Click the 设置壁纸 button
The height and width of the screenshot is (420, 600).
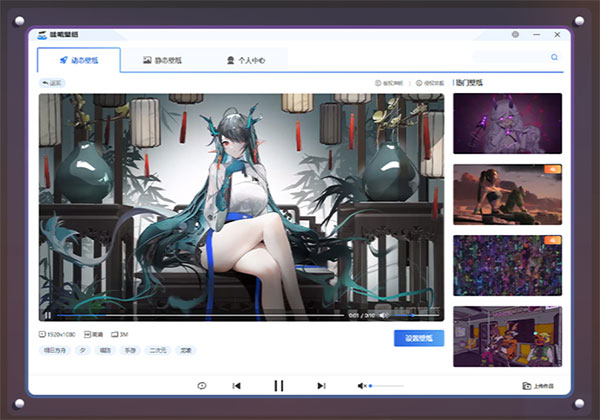click(x=419, y=338)
